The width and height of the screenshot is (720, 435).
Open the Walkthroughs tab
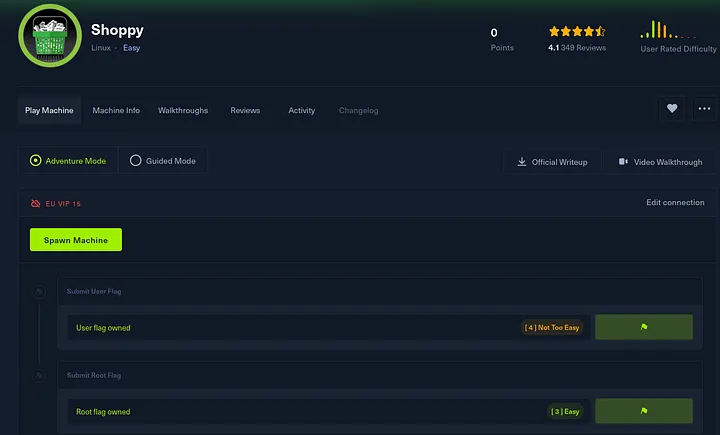[x=183, y=110]
